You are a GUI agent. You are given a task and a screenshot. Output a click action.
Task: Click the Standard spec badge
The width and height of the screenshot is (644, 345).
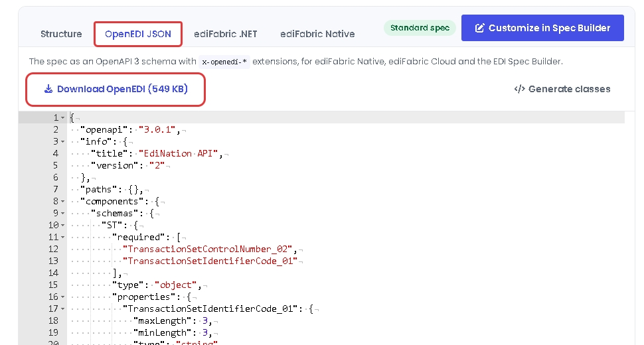click(x=420, y=28)
